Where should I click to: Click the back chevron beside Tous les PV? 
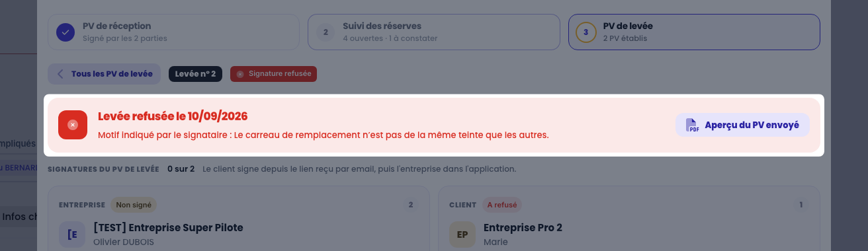[x=60, y=74]
